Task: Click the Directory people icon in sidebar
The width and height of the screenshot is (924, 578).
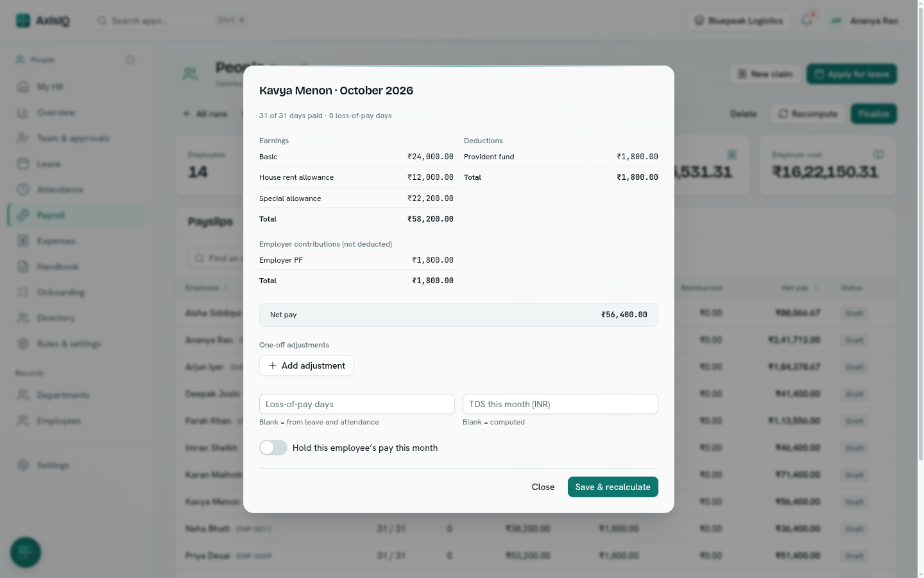Action: tap(23, 318)
